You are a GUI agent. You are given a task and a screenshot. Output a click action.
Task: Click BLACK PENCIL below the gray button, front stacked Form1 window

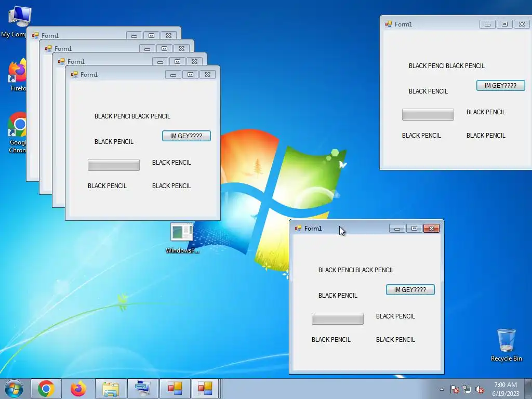(x=107, y=186)
